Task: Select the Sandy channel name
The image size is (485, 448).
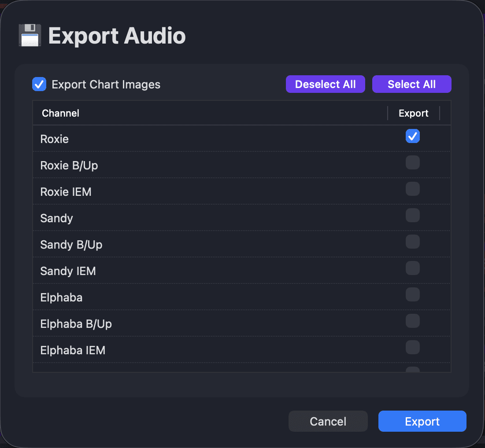Action: click(x=56, y=218)
